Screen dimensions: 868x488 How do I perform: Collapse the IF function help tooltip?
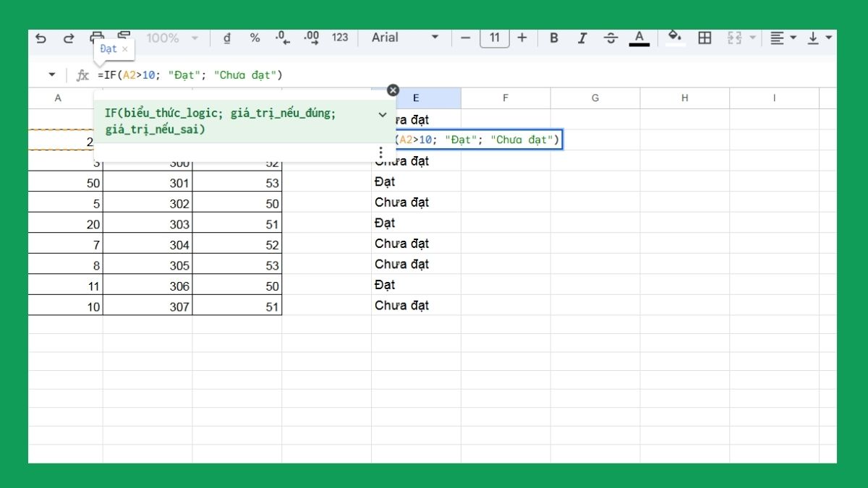pos(383,114)
